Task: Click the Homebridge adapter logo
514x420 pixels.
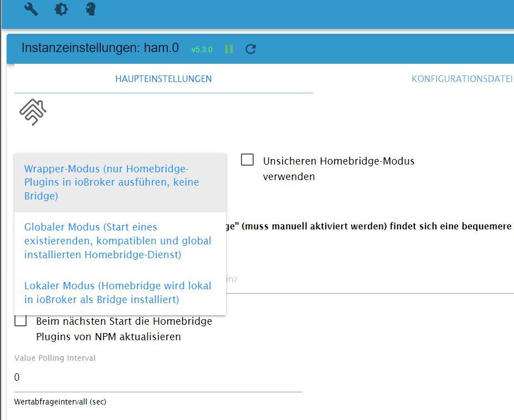Action: [33, 112]
